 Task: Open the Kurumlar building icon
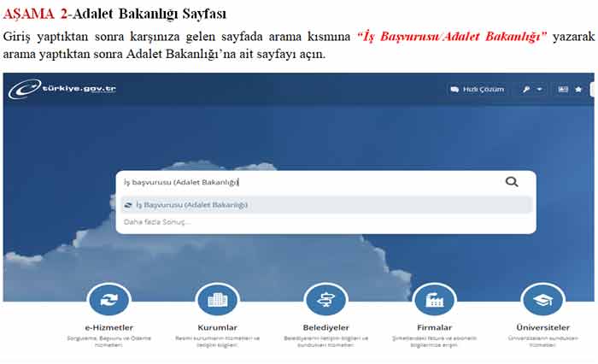[217, 300]
